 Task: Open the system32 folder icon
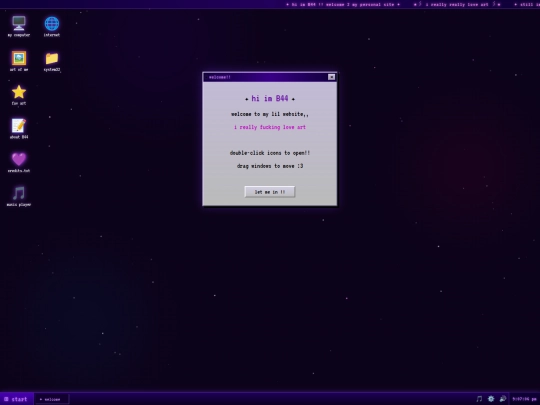click(52, 61)
